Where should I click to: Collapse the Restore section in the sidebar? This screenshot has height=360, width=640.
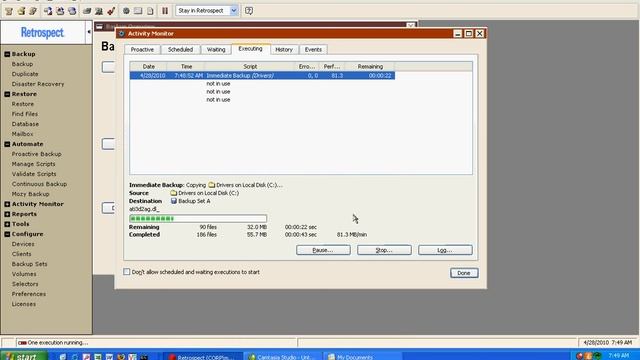(x=7, y=94)
